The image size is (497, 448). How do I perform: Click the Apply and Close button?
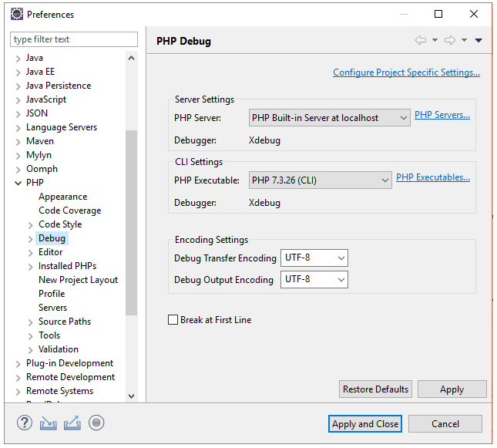coord(365,423)
